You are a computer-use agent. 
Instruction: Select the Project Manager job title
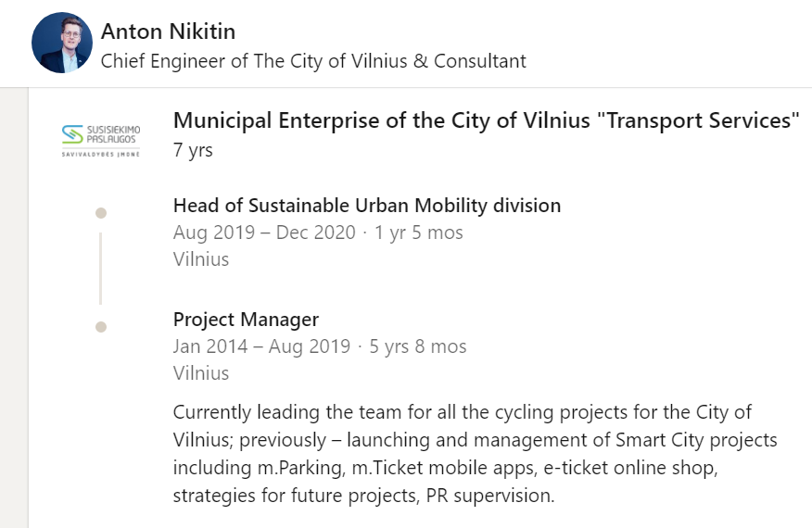pos(246,320)
